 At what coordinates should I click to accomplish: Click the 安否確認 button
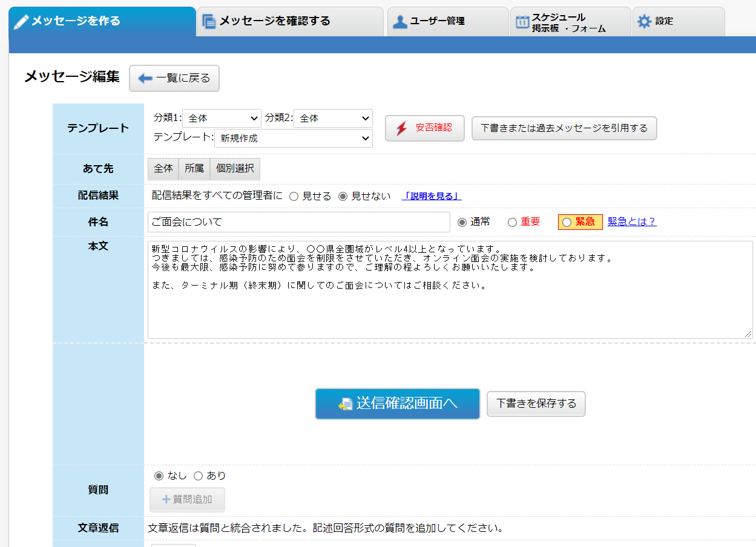(x=425, y=128)
